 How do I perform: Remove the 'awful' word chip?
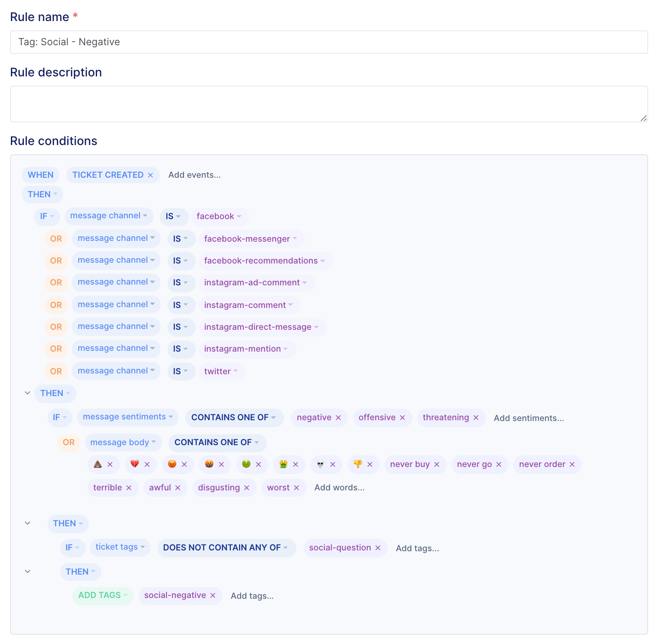point(178,488)
